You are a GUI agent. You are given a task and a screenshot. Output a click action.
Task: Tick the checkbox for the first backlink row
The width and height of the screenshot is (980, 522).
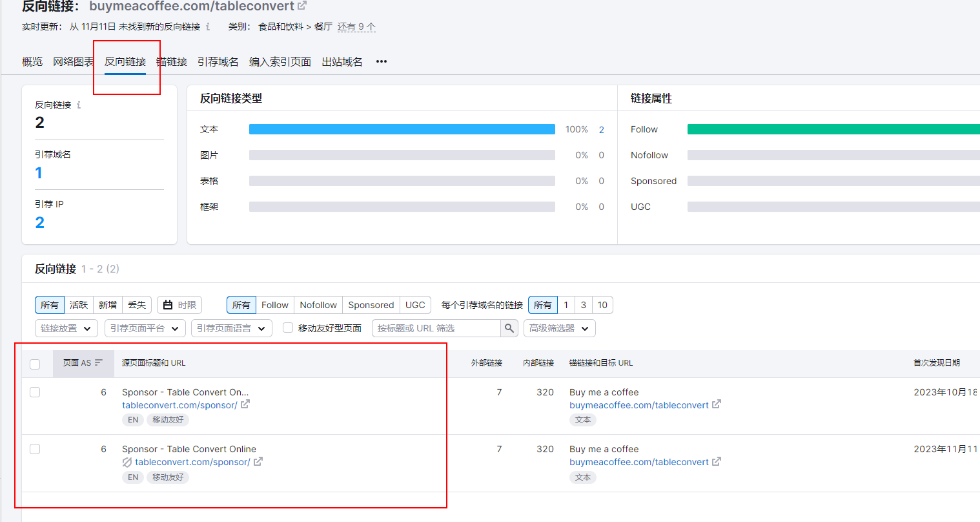pyautogui.click(x=35, y=392)
